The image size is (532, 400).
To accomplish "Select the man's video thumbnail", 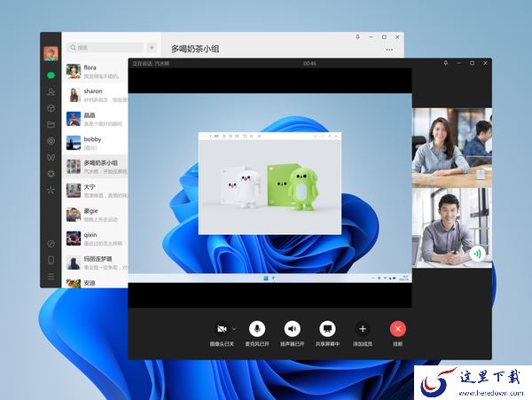I will click(x=452, y=228).
